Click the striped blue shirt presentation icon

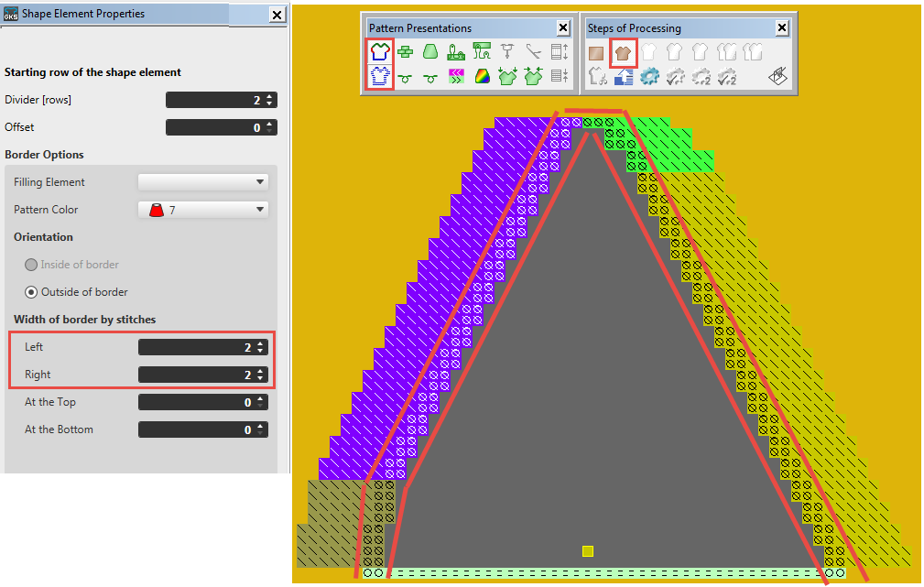tap(379, 77)
